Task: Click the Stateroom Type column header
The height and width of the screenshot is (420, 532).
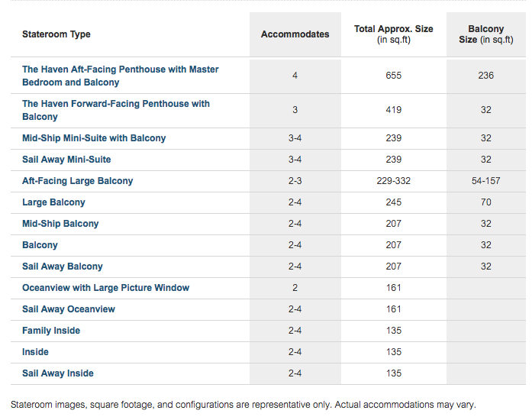Action: (56, 34)
